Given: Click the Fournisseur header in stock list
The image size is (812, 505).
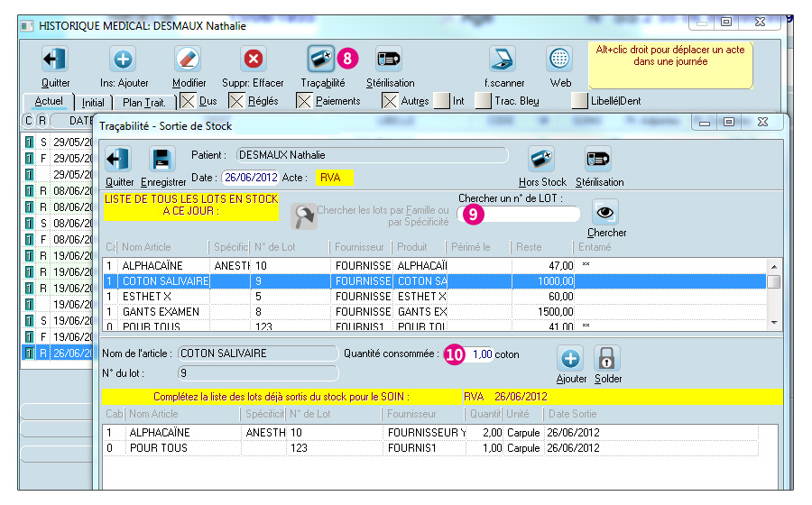Looking at the screenshot, I should (x=360, y=247).
